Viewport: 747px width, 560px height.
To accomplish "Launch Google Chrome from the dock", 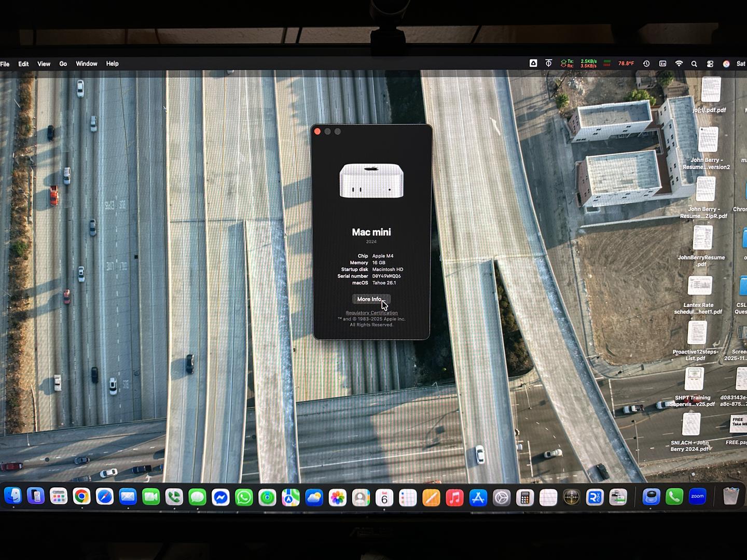I will point(81,497).
